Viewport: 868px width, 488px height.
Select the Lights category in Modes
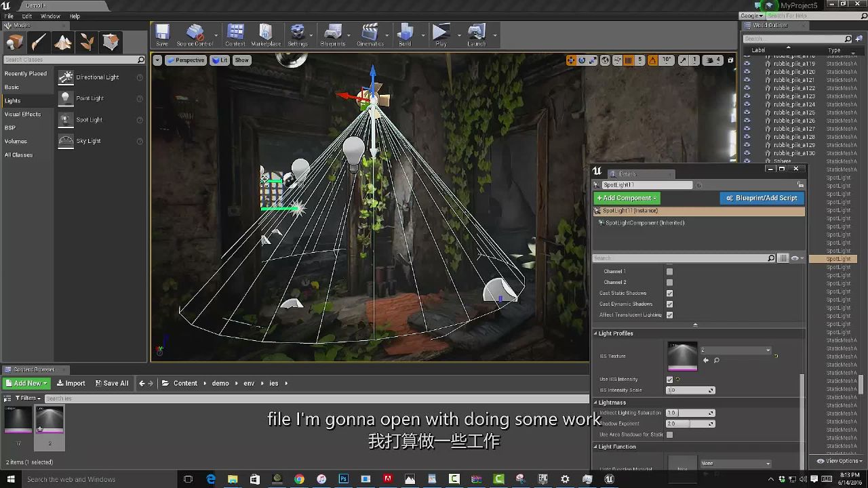[x=27, y=101]
